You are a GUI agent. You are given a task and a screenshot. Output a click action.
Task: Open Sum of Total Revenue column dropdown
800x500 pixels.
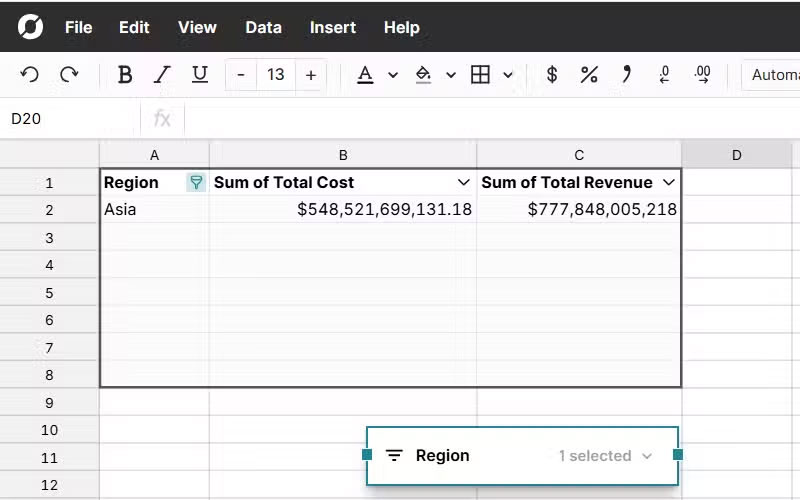tap(668, 182)
